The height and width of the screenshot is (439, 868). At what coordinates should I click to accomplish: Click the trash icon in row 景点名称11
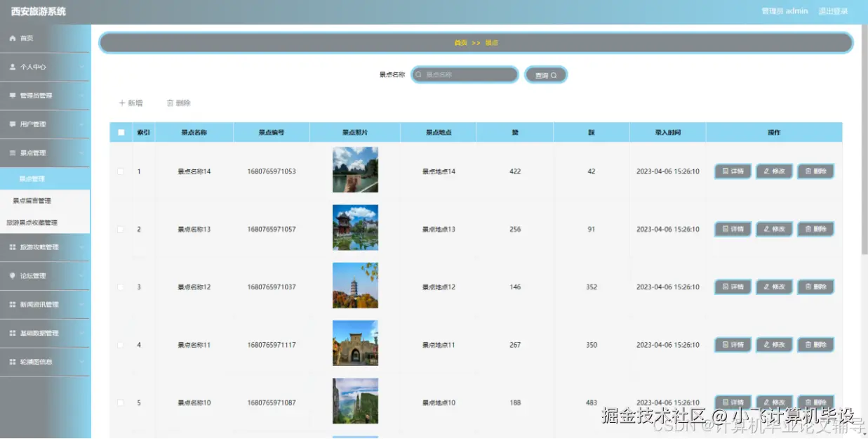[x=808, y=345]
